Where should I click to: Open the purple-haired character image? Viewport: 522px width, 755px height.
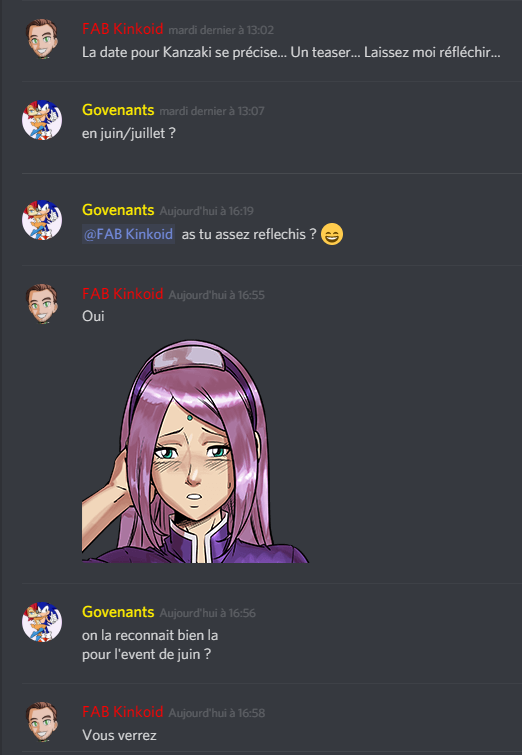click(x=196, y=451)
